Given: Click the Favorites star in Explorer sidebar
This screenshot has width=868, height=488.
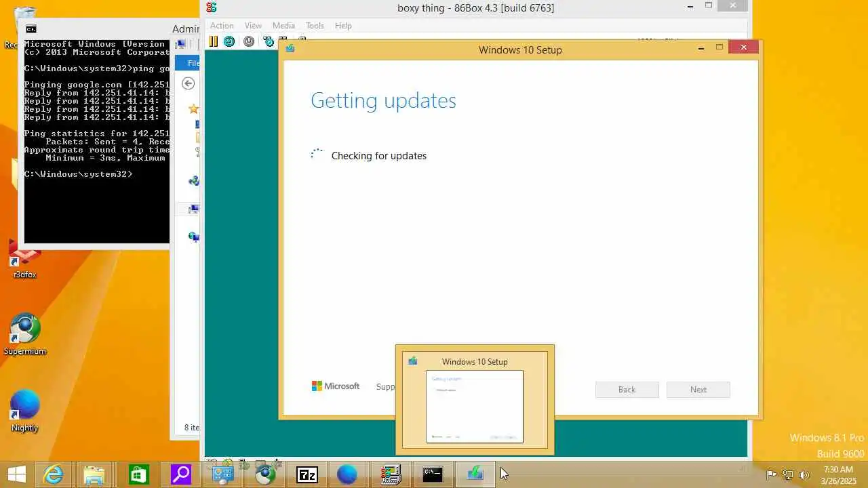Looking at the screenshot, I should click(194, 108).
